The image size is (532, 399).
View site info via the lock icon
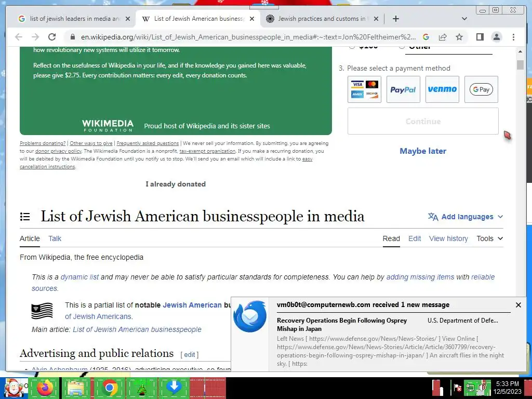pyautogui.click(x=73, y=37)
